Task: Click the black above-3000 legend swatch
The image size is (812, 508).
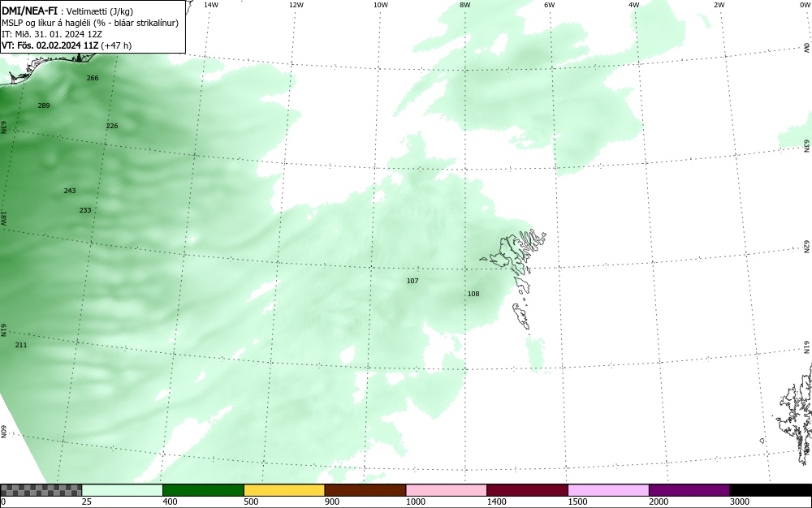Action: (x=771, y=490)
